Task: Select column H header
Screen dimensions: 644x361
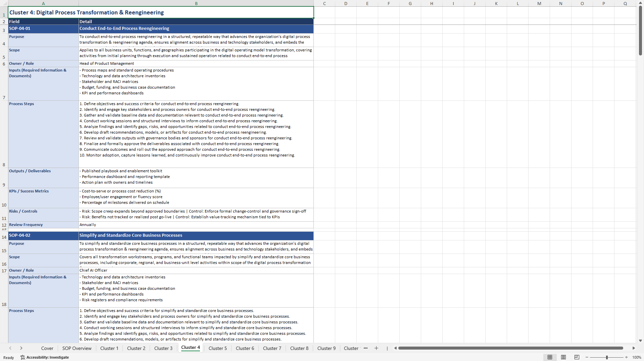Action: point(432,3)
